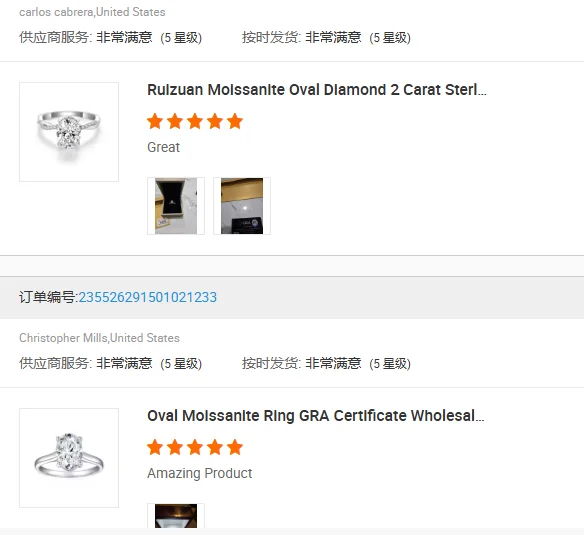Click first star of the Great review rating
584x535 pixels.
click(155, 121)
